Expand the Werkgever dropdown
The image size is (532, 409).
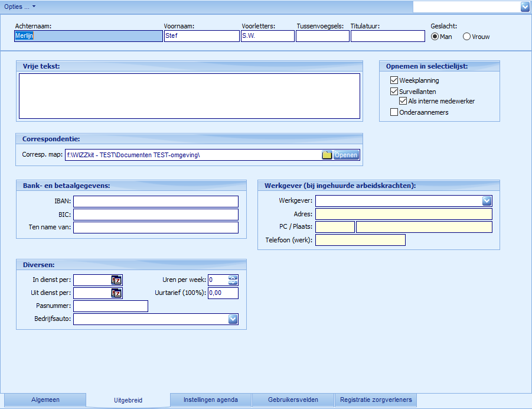[487, 201]
